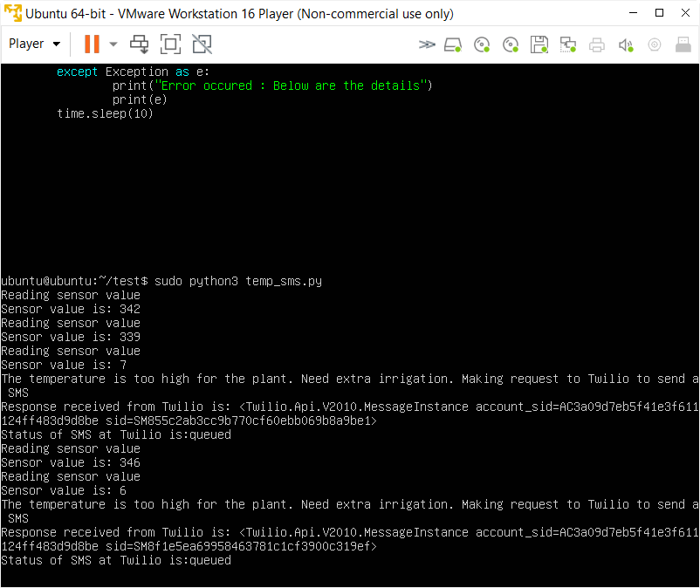This screenshot has width=700, height=588.
Task: Click the 'Error occured' print statement
Action: pyautogui.click(x=272, y=85)
